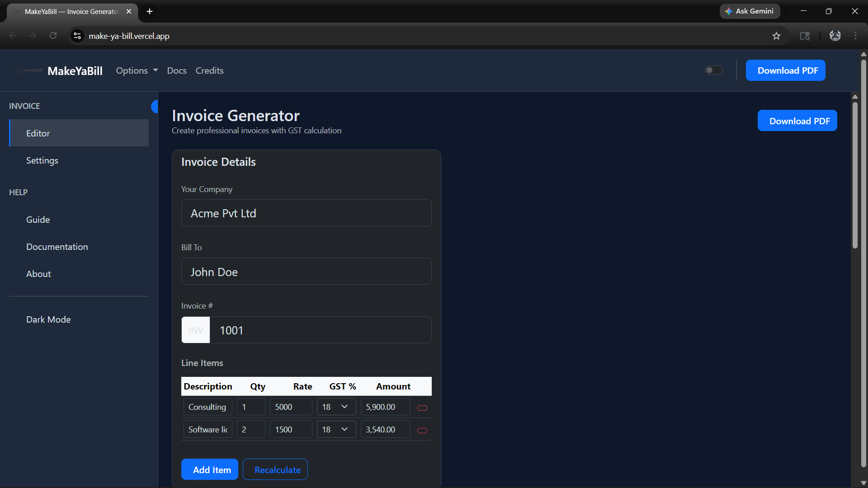
Task: Go to Docs in the navbar
Action: [176, 70]
